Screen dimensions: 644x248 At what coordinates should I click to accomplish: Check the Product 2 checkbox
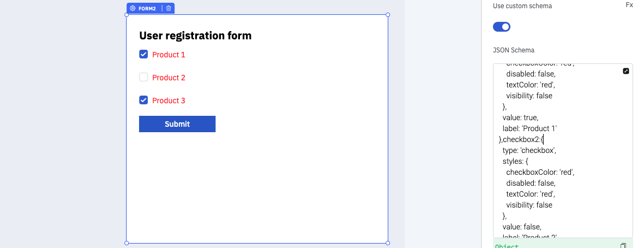pyautogui.click(x=144, y=77)
